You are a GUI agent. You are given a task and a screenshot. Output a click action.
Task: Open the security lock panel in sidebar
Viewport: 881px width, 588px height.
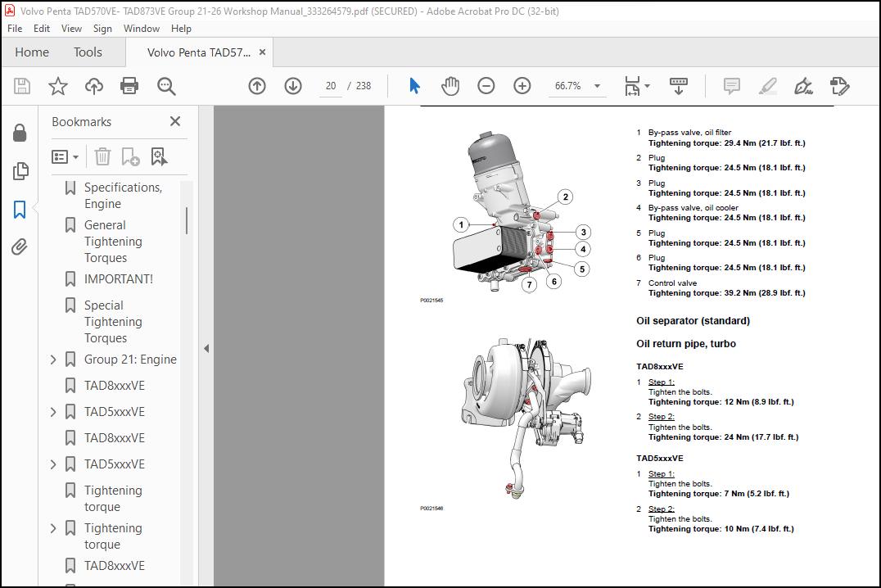click(x=20, y=133)
